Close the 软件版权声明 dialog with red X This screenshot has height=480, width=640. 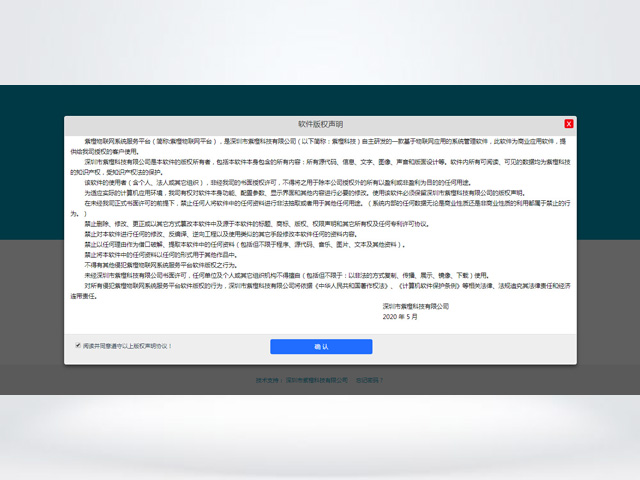(x=569, y=124)
